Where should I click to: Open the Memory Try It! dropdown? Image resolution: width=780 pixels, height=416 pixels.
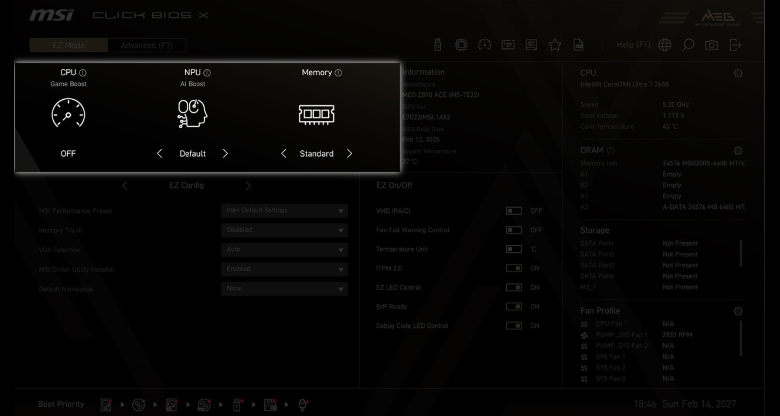[x=284, y=230]
